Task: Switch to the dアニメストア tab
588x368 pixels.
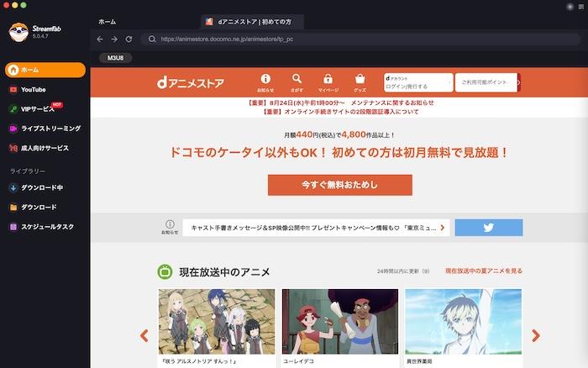Action: [x=252, y=22]
